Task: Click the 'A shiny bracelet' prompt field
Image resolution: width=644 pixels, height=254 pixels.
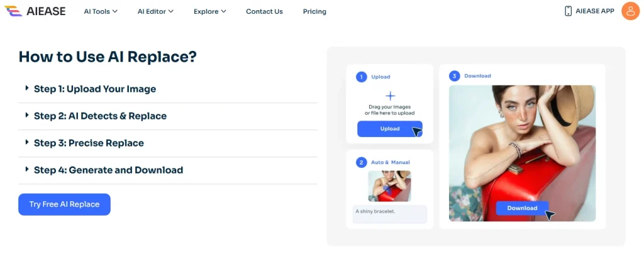Action: pyautogui.click(x=389, y=214)
